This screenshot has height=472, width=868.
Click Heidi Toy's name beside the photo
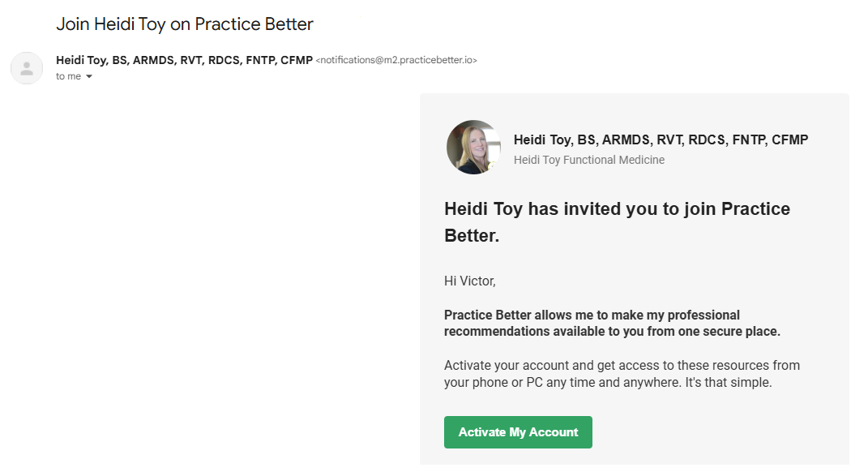tap(661, 139)
